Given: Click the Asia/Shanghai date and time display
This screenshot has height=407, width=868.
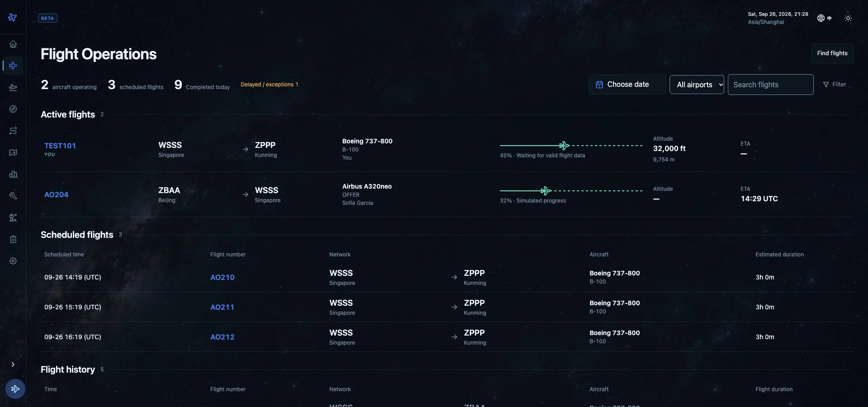Looking at the screenshot, I should tap(778, 18).
